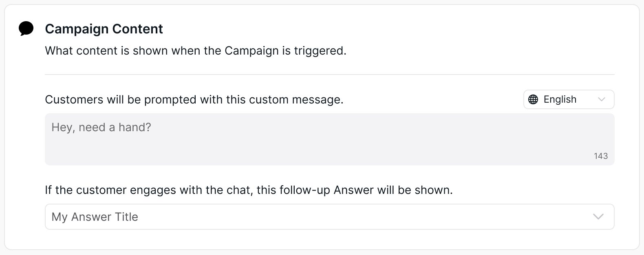Click the "Campaign Content" heading

tap(104, 29)
